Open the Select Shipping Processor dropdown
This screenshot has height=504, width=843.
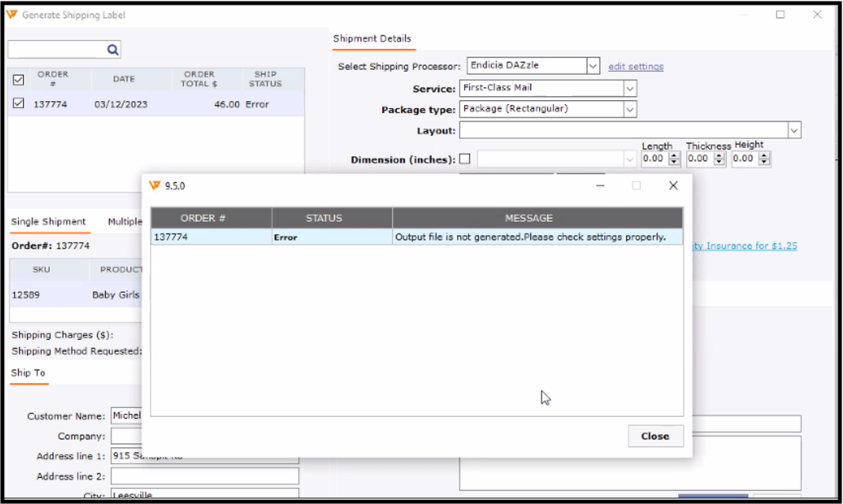coord(593,66)
